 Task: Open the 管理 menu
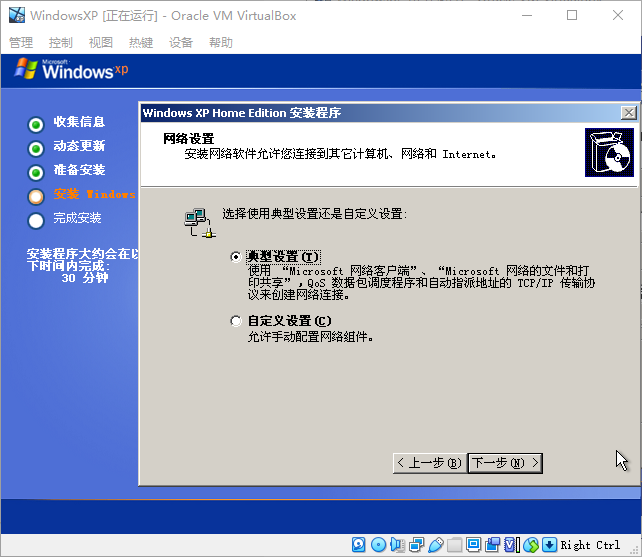(x=21, y=43)
